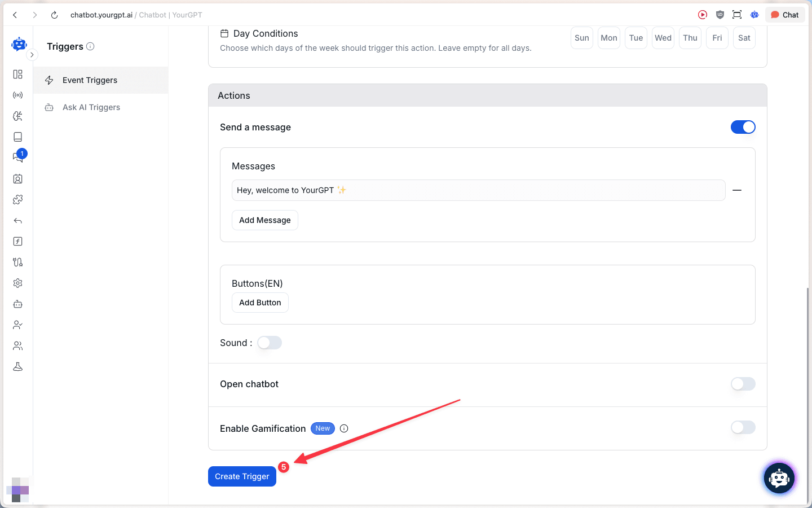Viewport: 812px width, 508px height.
Task: Remove the message with the minus icon
Action: click(x=736, y=190)
